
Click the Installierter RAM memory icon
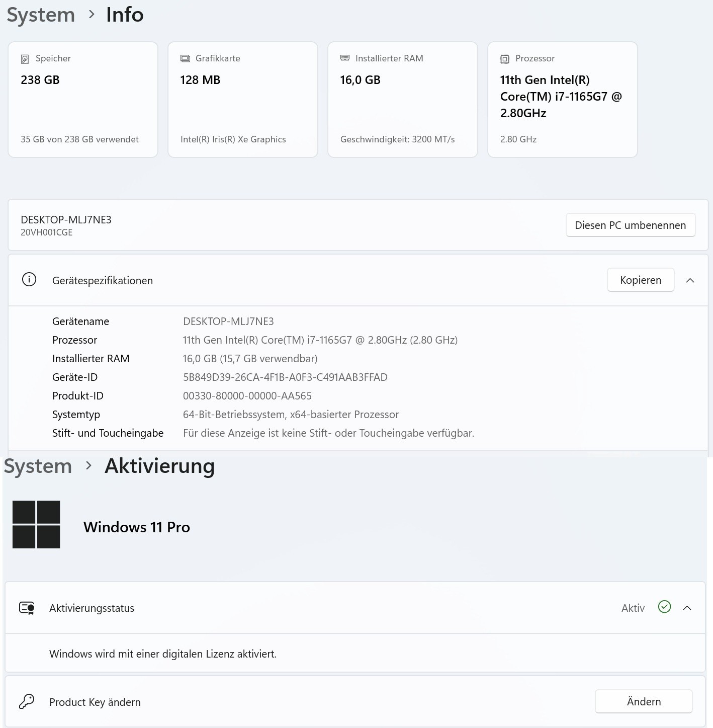coord(345,58)
